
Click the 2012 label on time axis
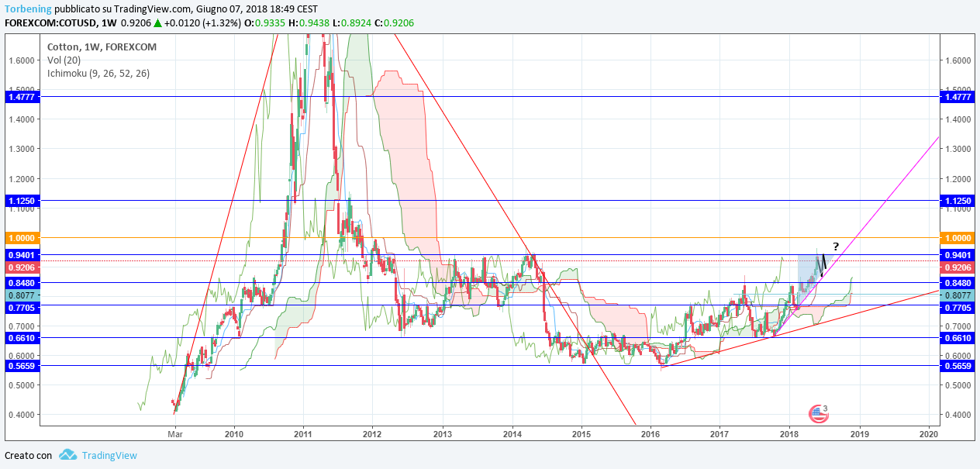click(372, 436)
